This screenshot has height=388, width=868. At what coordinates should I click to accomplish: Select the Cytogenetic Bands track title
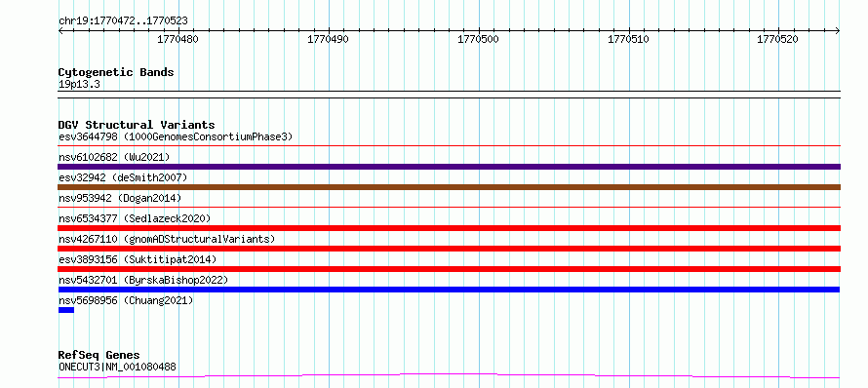coord(116,72)
